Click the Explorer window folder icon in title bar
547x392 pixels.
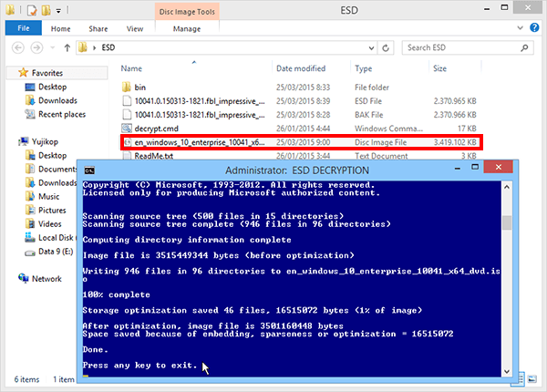click(10, 10)
